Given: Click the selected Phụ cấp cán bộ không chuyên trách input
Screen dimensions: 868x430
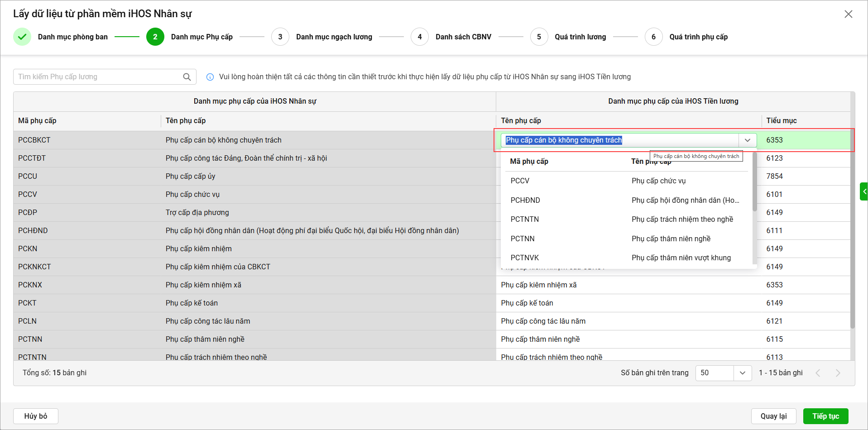Looking at the screenshot, I should [619, 140].
